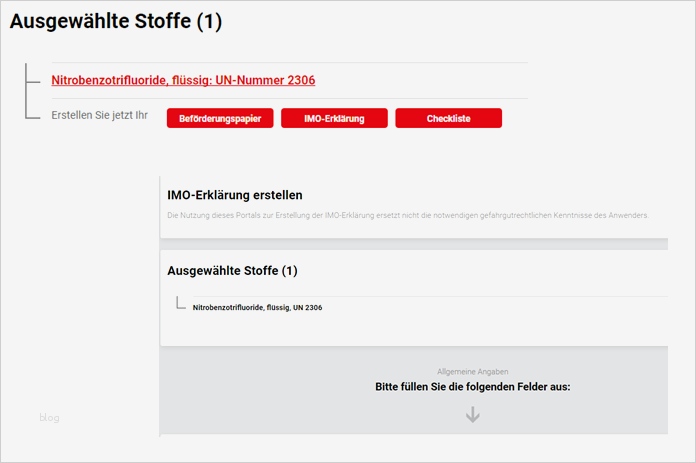The image size is (696, 463).
Task: Select the black Nitrobenzotrifluoride, flüssig, UN 2306 entry
Action: tap(257, 308)
